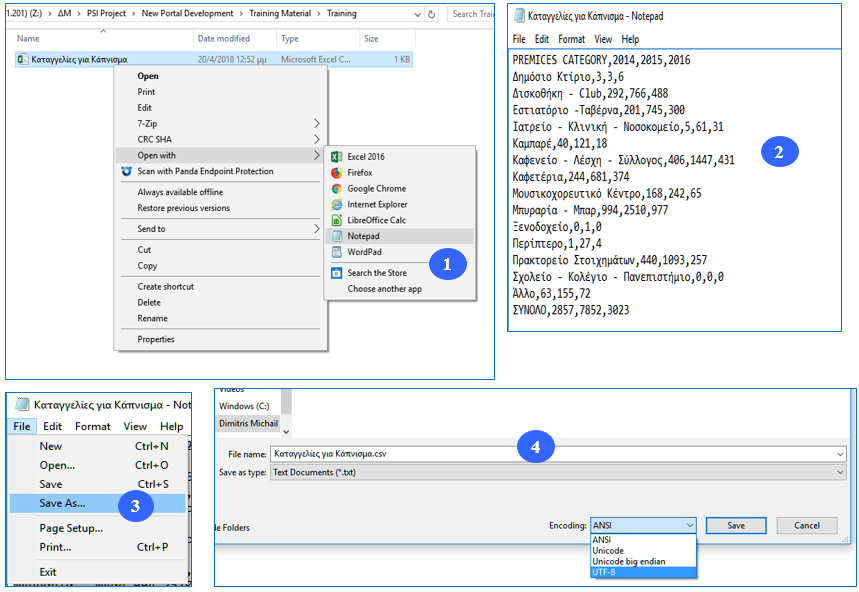859x592 pixels.
Task: Choose Save As... in the File menu
Action: pos(62,503)
